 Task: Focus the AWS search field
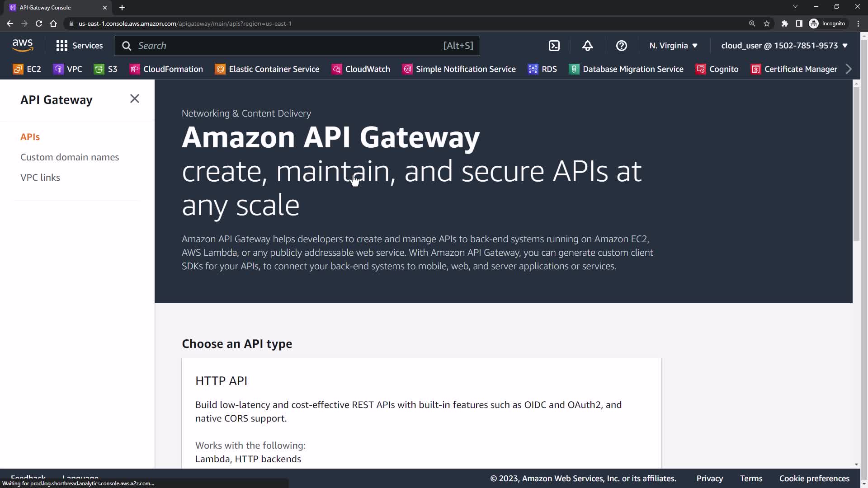point(289,46)
